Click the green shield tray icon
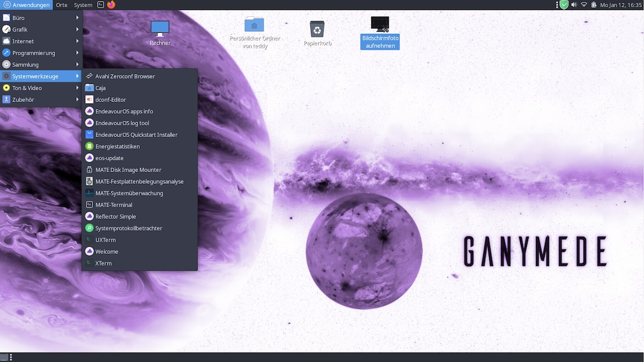Screen dimensions: 644x362 pyautogui.click(x=564, y=5)
